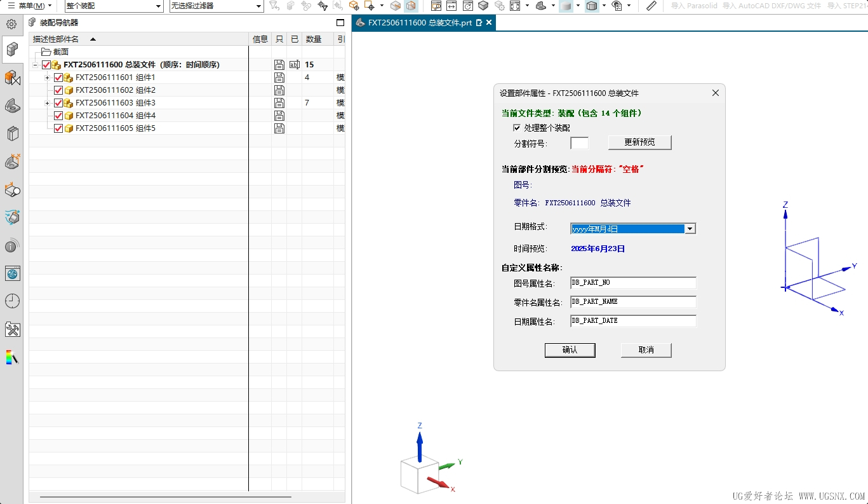Open the Reuse Library book icon
868x504 pixels.
(12, 133)
